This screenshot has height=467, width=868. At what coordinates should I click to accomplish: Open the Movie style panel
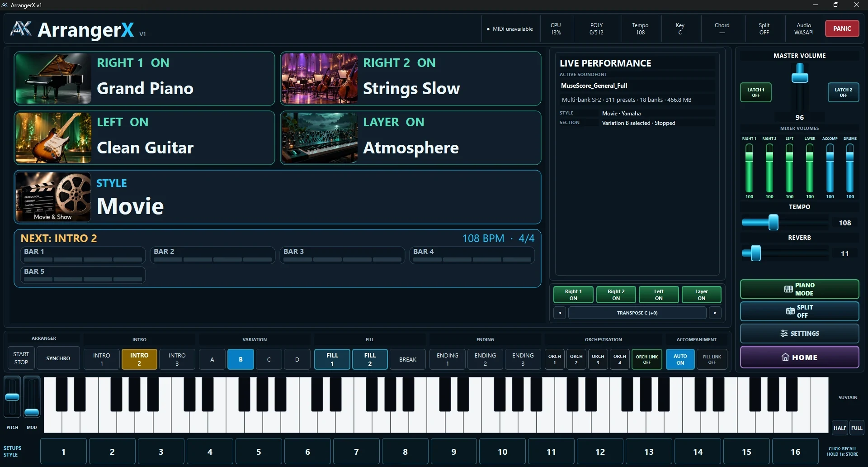[x=278, y=197]
